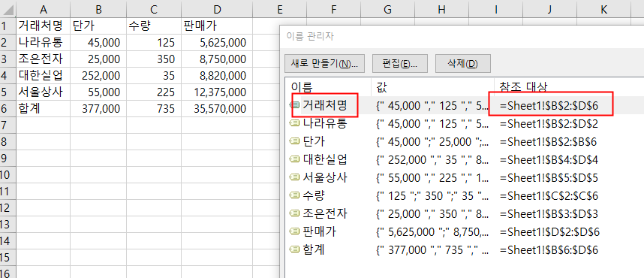This screenshot has width=644, height=278.
Task: Click worksheet cell A1 거래처명
Action: (43, 26)
